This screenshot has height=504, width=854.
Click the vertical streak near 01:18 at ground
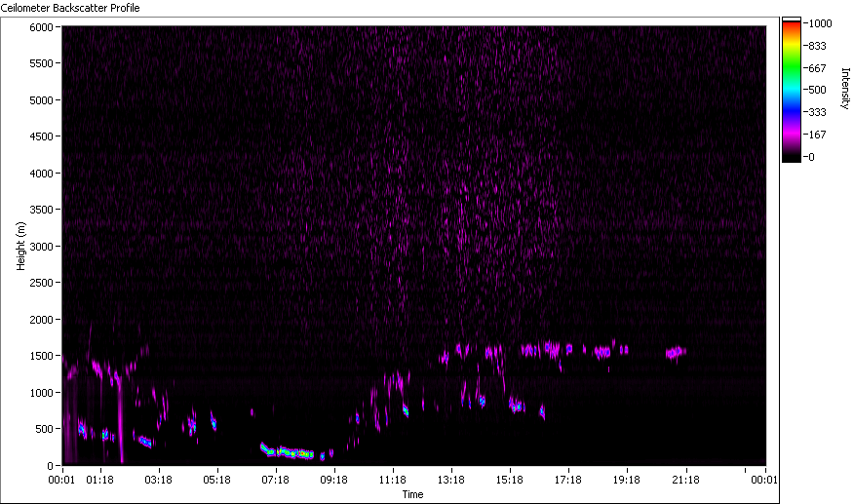[120, 419]
